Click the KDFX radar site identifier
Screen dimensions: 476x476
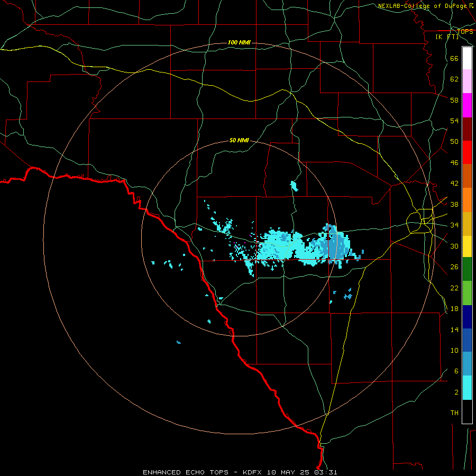pos(253,472)
